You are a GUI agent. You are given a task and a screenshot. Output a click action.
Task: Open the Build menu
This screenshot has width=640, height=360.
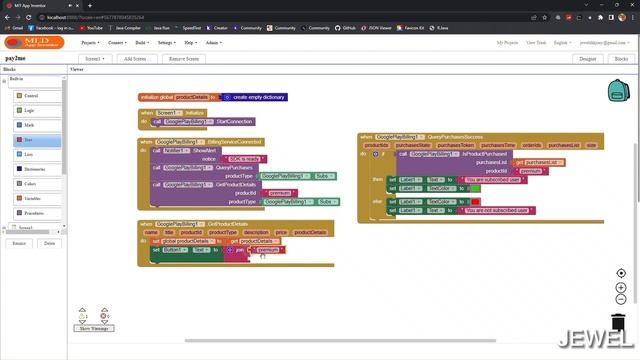[142, 42]
